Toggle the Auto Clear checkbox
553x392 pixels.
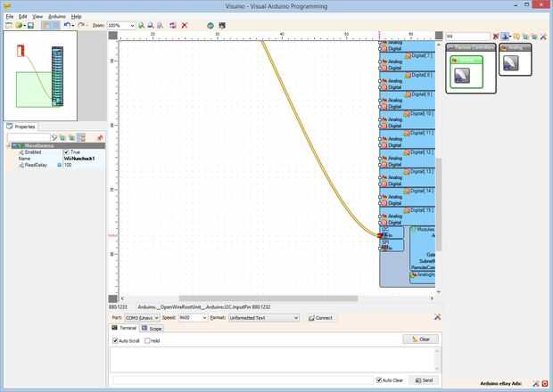[379, 380]
